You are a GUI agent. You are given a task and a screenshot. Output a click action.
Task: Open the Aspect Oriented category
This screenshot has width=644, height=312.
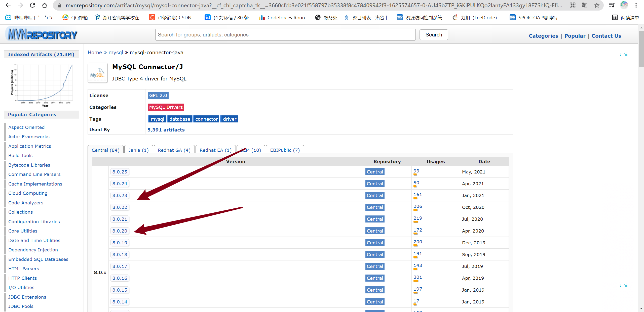26,127
